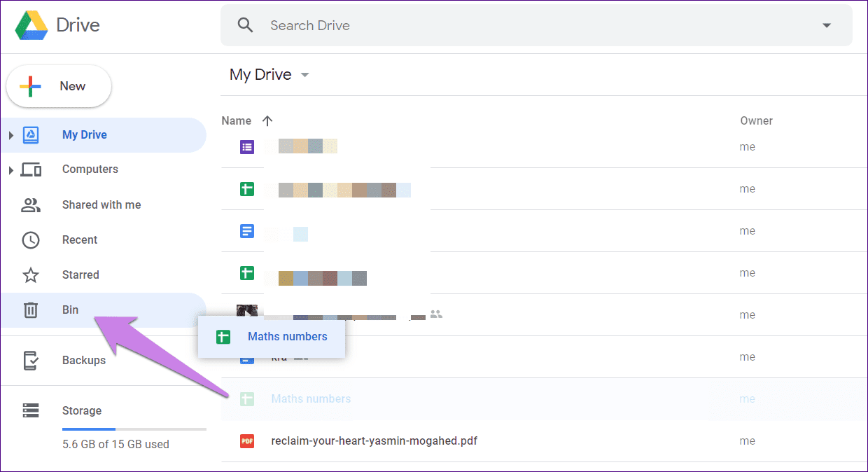The height and width of the screenshot is (472, 868).
Task: Expand My Drive tree in sidebar
Action: point(10,135)
